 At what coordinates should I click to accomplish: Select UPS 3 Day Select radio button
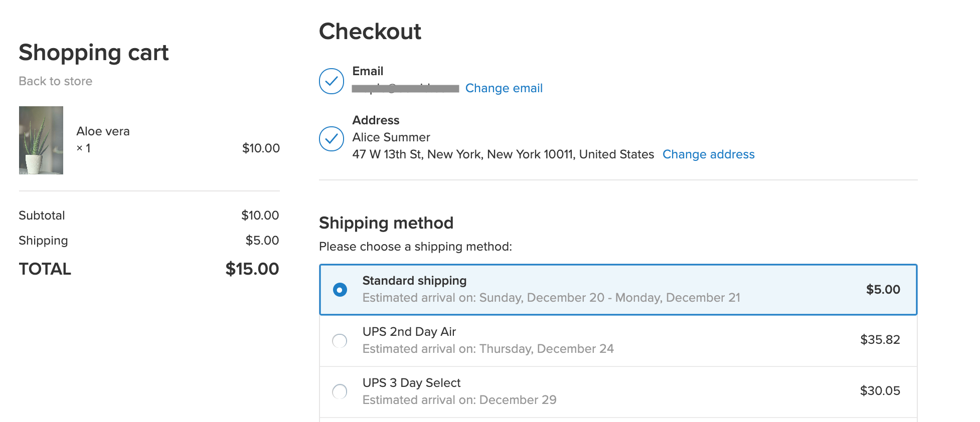[x=340, y=391]
